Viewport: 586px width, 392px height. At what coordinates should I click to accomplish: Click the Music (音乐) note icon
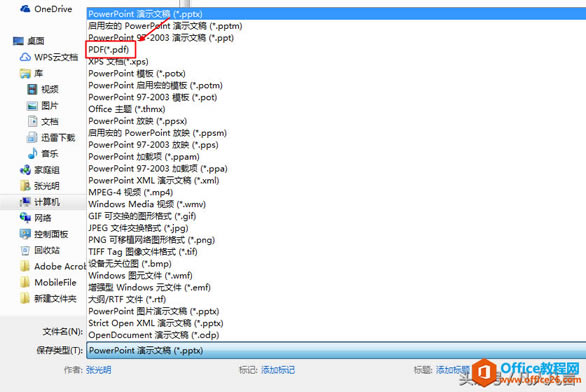[x=33, y=153]
